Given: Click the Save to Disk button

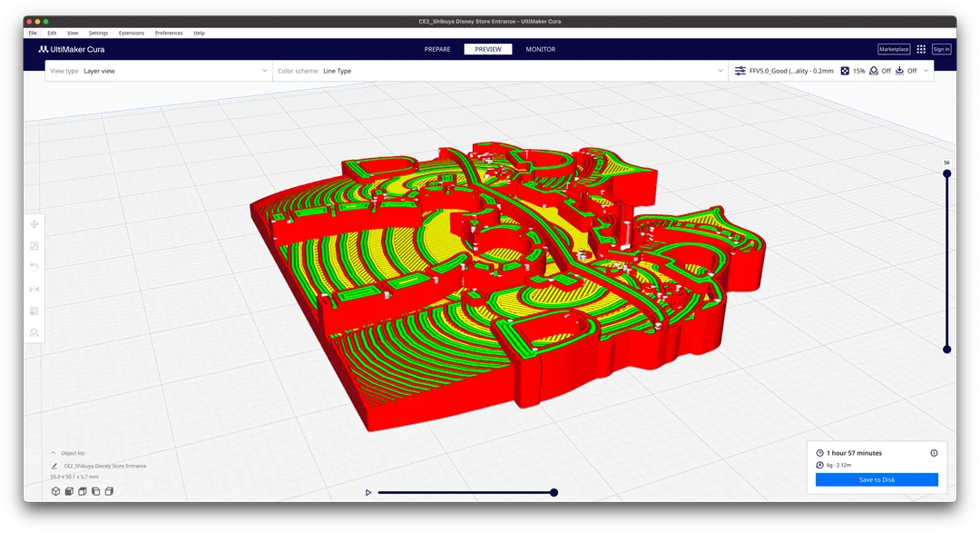Looking at the screenshot, I should tap(877, 479).
